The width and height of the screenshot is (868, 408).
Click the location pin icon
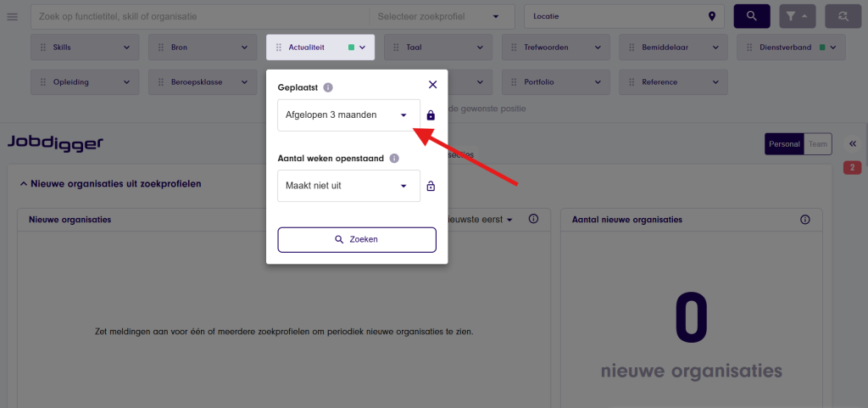pyautogui.click(x=712, y=16)
